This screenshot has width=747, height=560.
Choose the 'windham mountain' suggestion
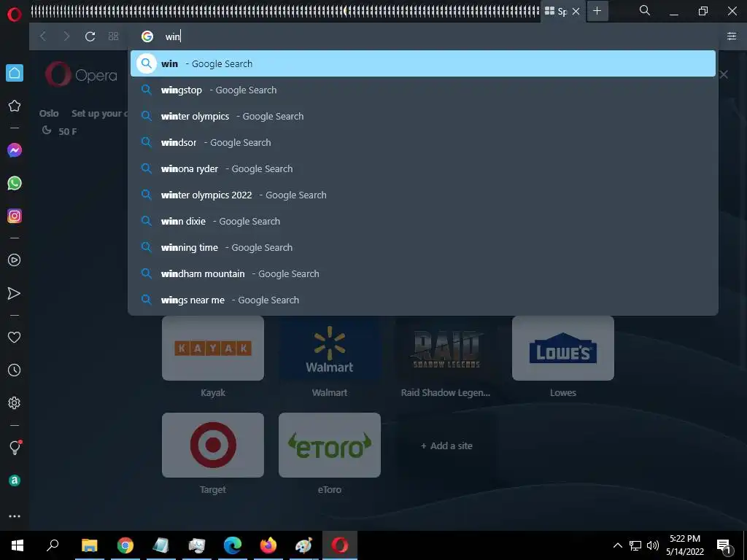pyautogui.click(x=423, y=274)
